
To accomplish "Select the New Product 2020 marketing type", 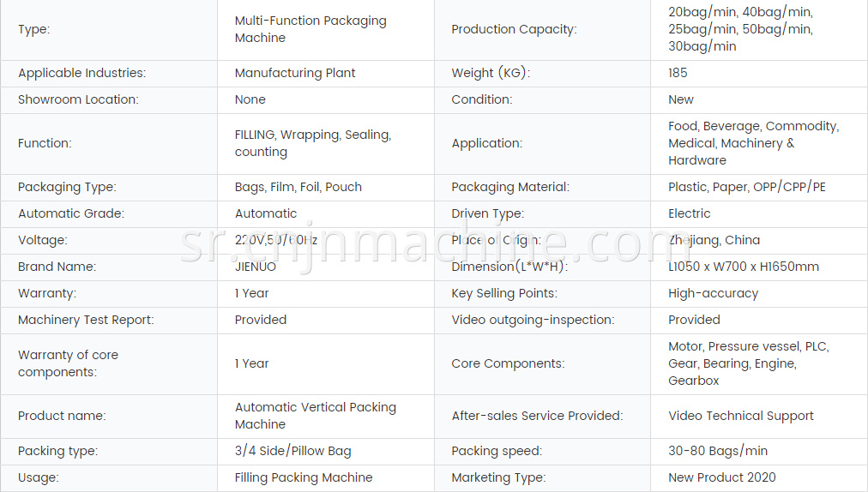I will click(722, 477).
